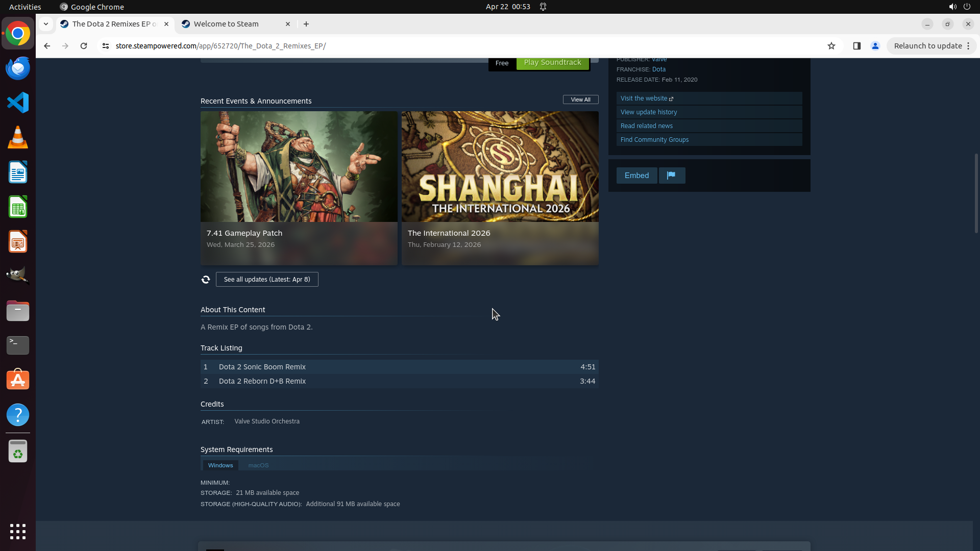Open Visual Studio Code from dock

[x=18, y=103]
